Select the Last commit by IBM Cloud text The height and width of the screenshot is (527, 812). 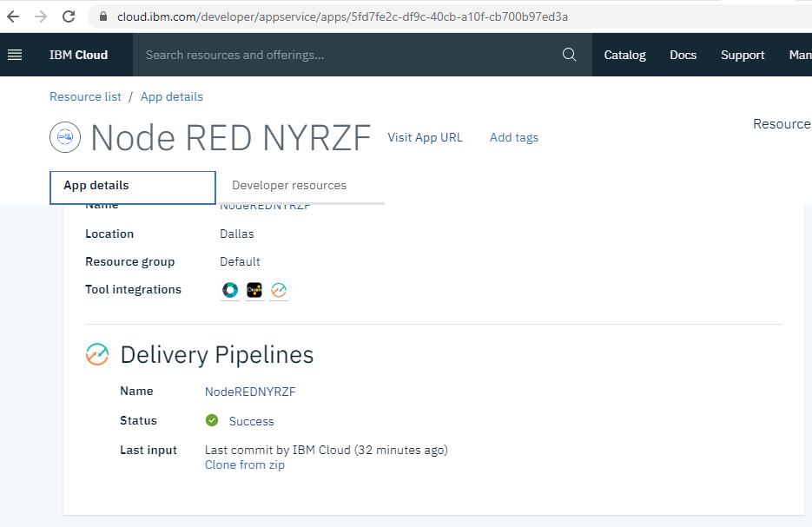pos(327,450)
